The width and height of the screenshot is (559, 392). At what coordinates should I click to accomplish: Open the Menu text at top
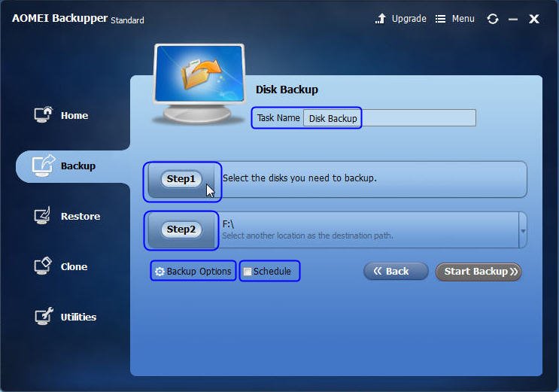tap(463, 19)
